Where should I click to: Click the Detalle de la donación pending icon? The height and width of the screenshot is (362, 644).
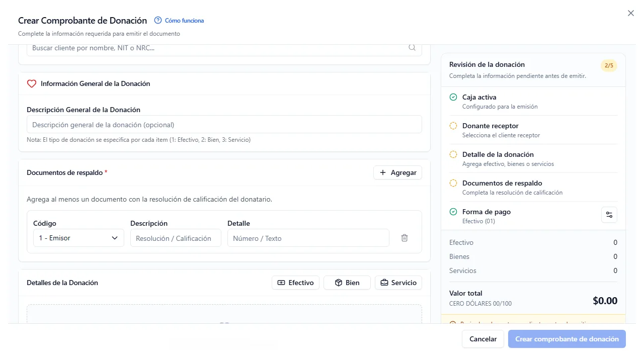point(453,154)
